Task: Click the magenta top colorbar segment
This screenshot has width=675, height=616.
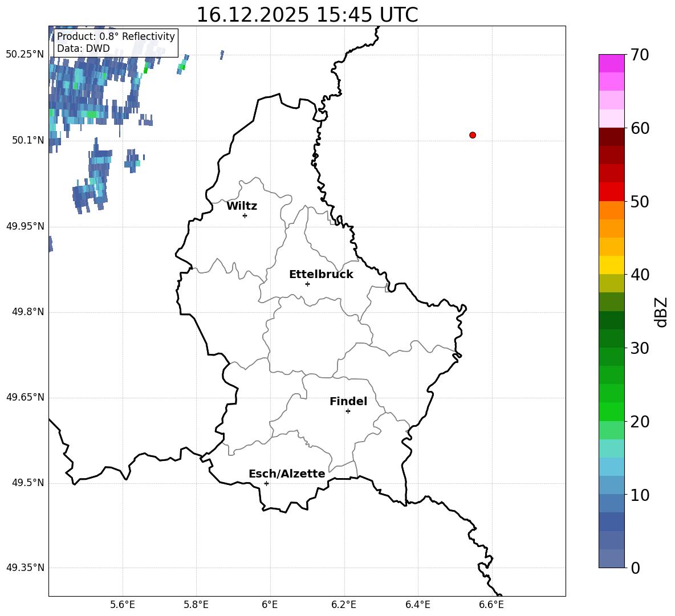Action: pyautogui.click(x=612, y=63)
